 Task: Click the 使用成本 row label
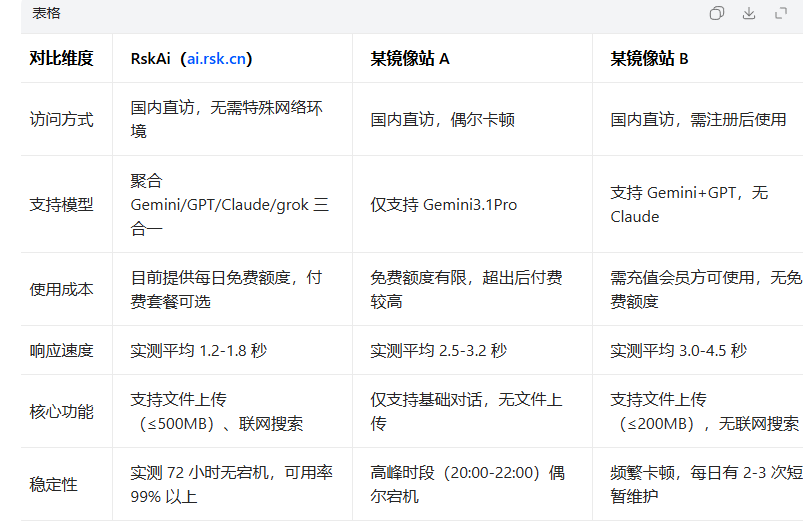tap(61, 289)
